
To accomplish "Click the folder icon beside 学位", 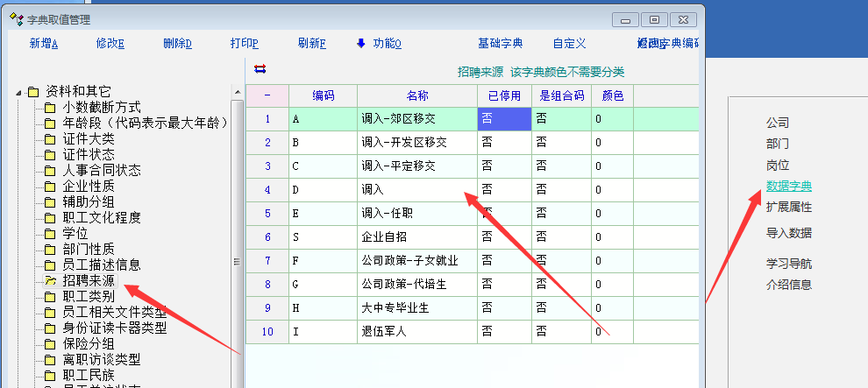I will tap(50, 234).
